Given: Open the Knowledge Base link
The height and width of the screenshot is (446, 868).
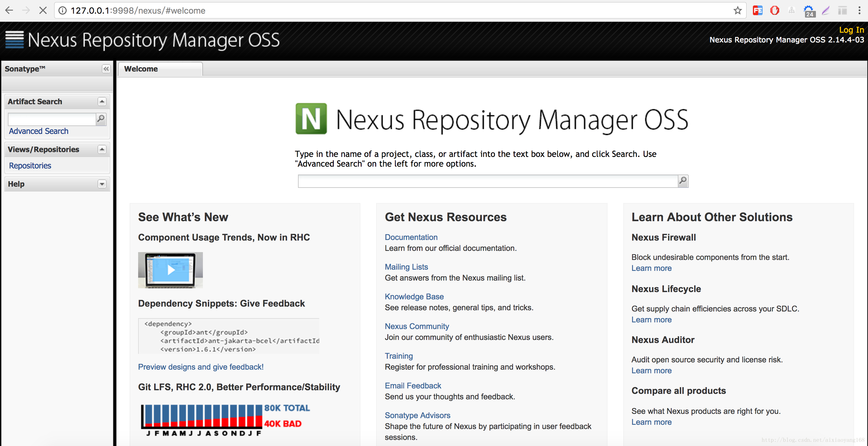Looking at the screenshot, I should 414,296.
